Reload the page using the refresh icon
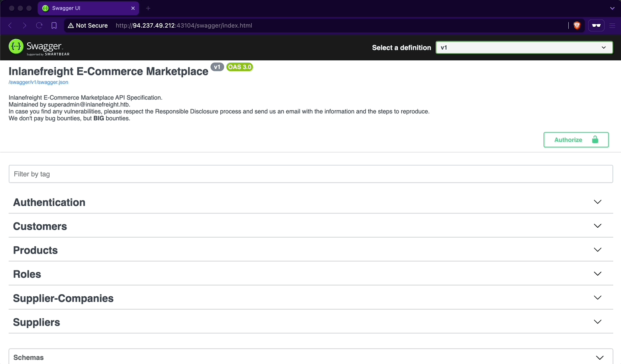 click(x=39, y=25)
